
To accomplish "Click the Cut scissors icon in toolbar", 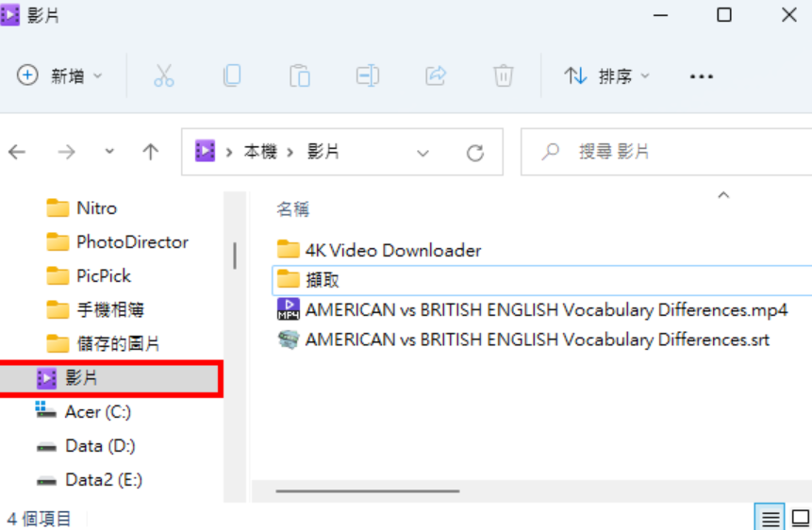I will 164,75.
